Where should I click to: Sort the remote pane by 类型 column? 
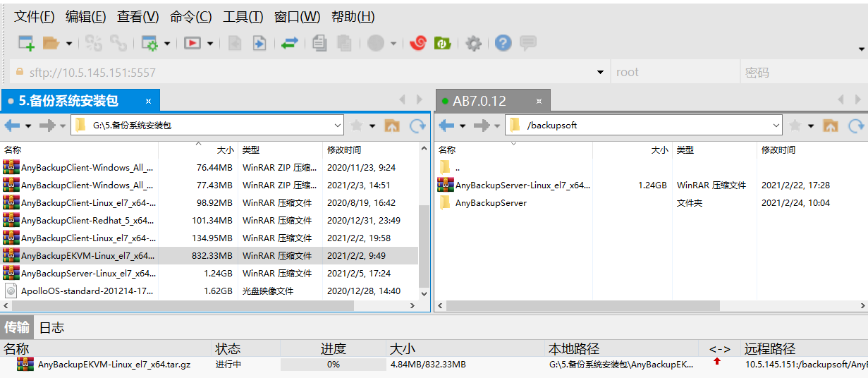714,150
